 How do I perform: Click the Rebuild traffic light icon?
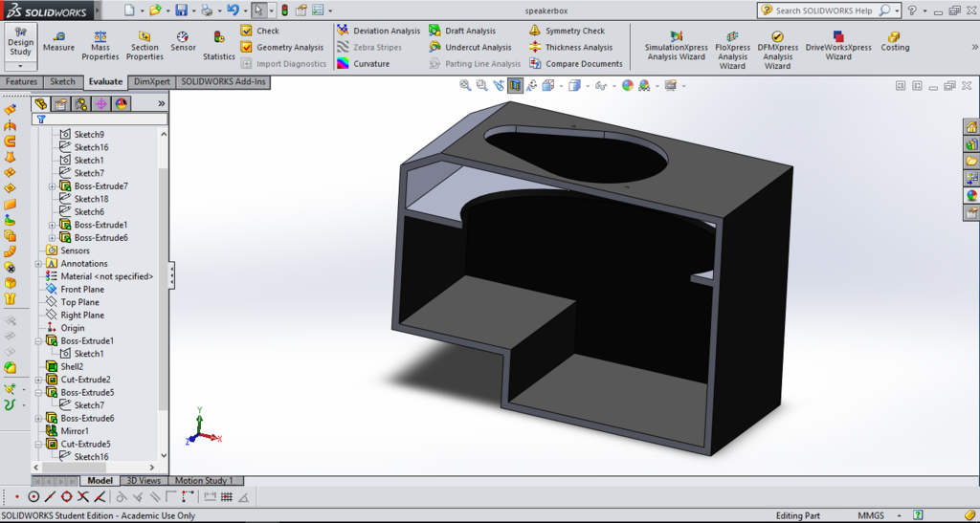tap(284, 10)
